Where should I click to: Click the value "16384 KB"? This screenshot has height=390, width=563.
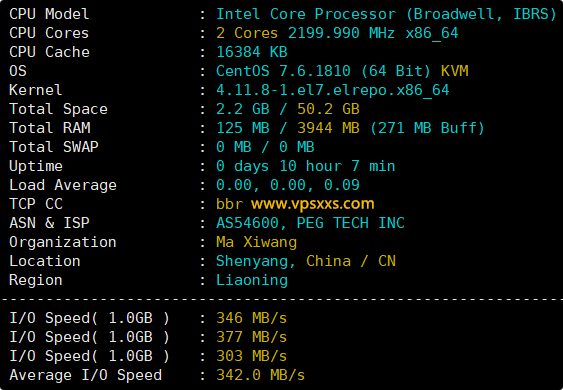pos(252,52)
